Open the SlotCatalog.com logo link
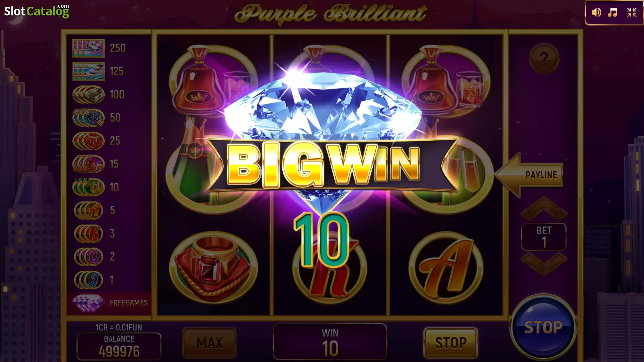 click(37, 11)
